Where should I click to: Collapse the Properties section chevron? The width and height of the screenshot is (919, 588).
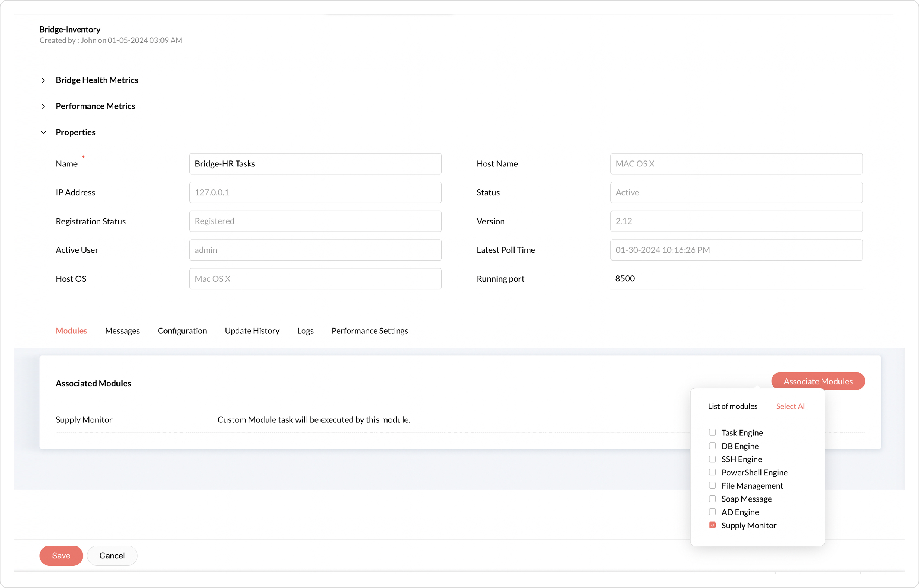(43, 132)
